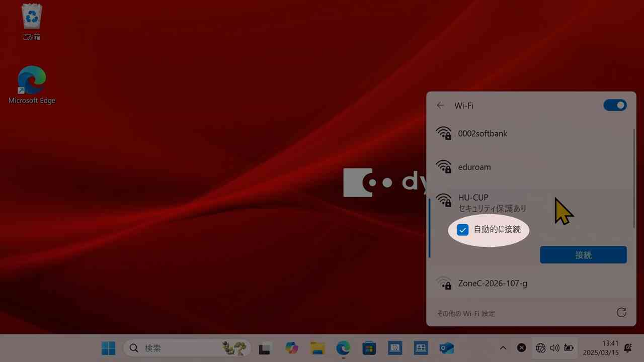This screenshot has height=362, width=644.
Task: Launch Microsoft Store from the taskbar
Action: coord(369,348)
